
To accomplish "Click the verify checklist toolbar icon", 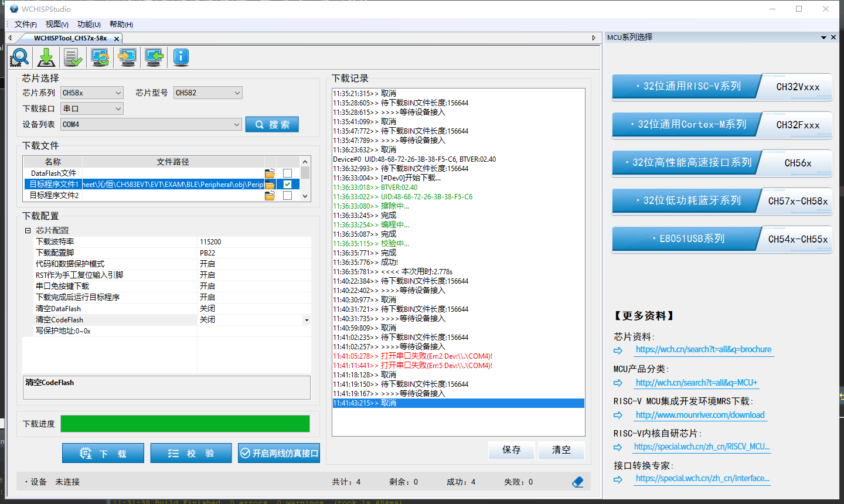I will click(73, 57).
